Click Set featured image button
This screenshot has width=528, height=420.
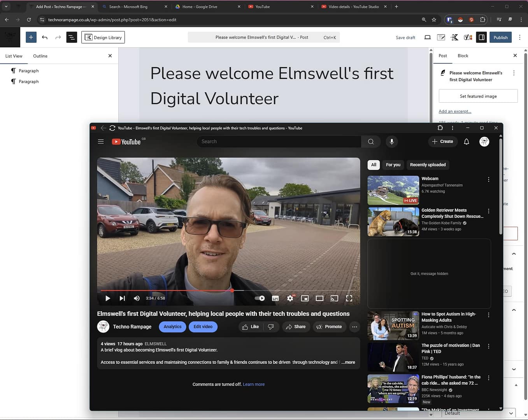478,96
